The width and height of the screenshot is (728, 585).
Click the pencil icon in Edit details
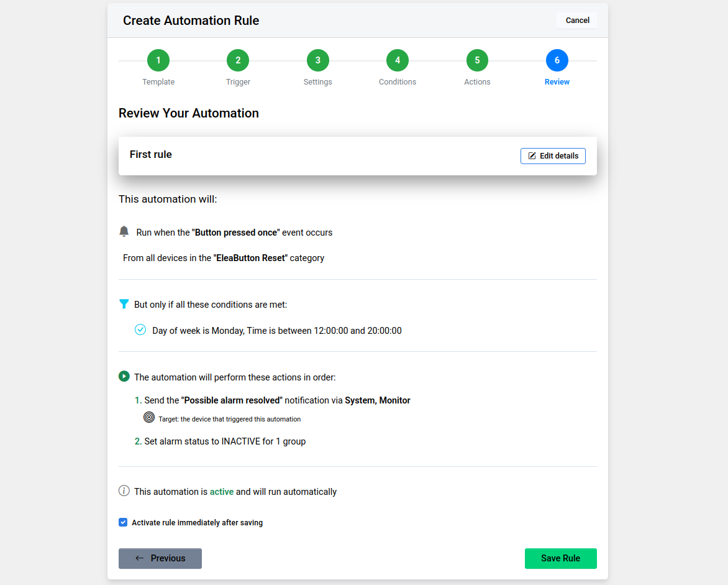pos(532,155)
